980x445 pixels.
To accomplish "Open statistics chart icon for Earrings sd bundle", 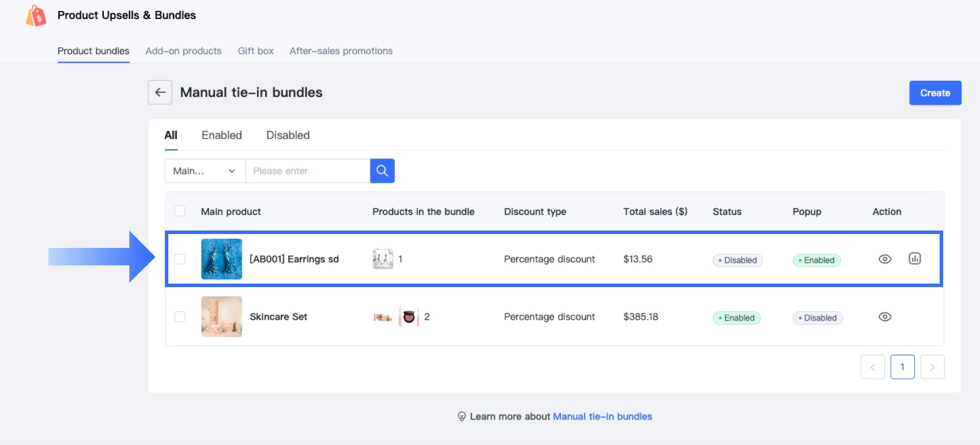I will pyautogui.click(x=915, y=259).
